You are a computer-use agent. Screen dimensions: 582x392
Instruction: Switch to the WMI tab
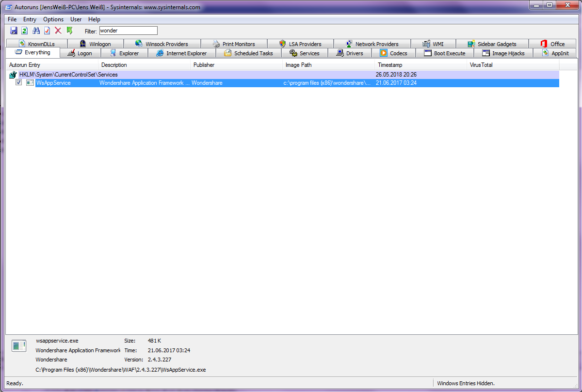click(x=433, y=44)
